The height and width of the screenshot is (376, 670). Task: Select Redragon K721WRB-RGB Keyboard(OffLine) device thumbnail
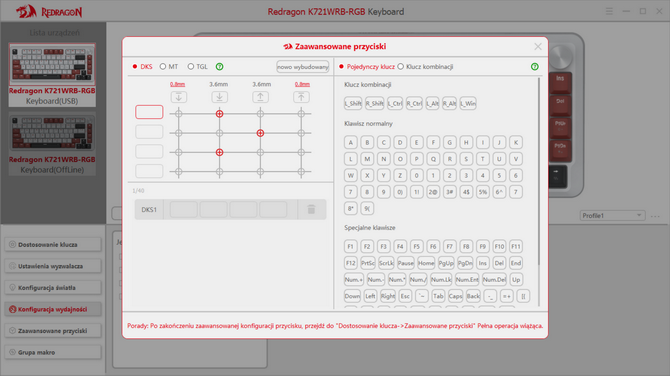pyautogui.click(x=52, y=144)
